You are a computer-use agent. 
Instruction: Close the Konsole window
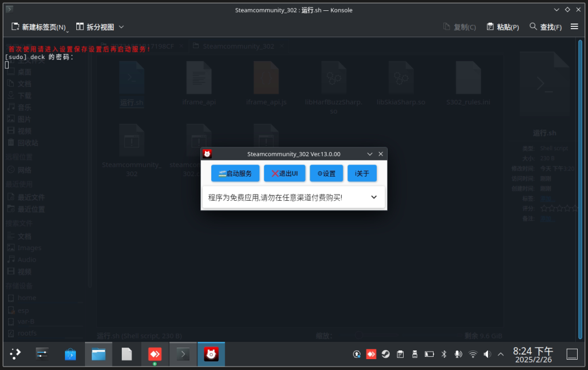(x=578, y=10)
